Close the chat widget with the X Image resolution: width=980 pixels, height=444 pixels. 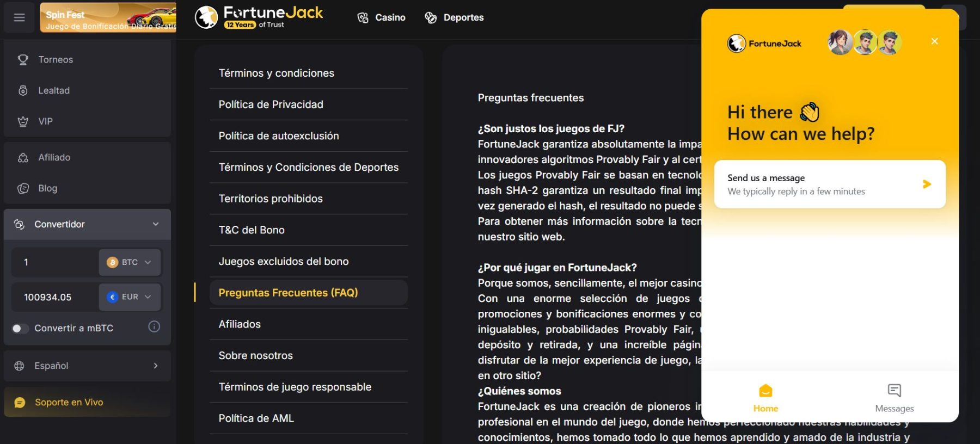pyautogui.click(x=934, y=41)
